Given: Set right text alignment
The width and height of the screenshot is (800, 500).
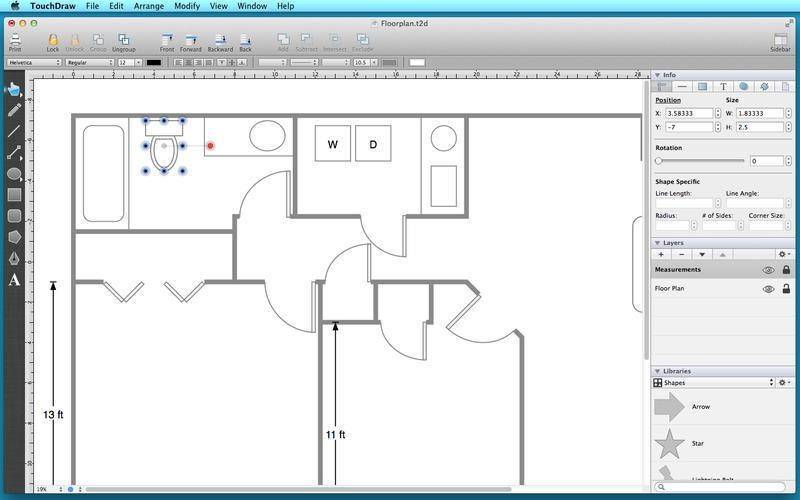Looking at the screenshot, I should tap(198, 62).
